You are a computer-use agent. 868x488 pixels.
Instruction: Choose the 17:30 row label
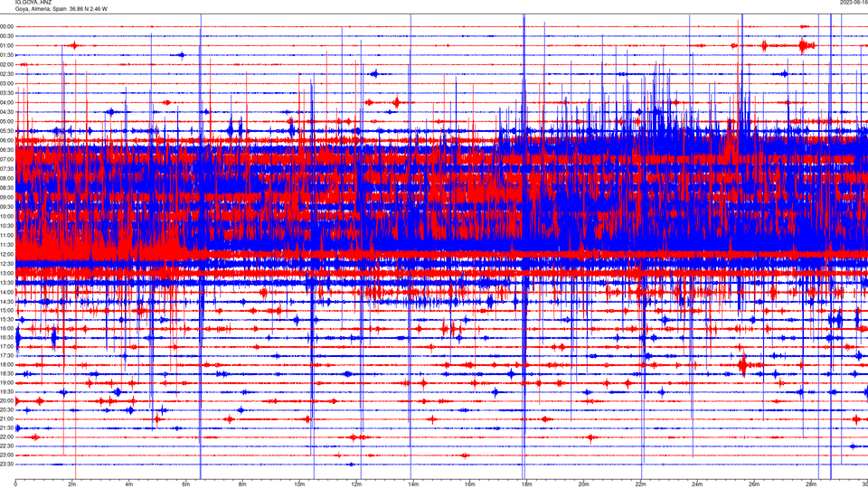6,356
